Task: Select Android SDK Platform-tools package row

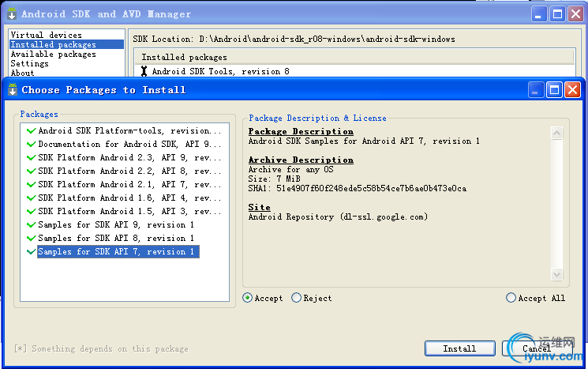Action: click(129, 130)
